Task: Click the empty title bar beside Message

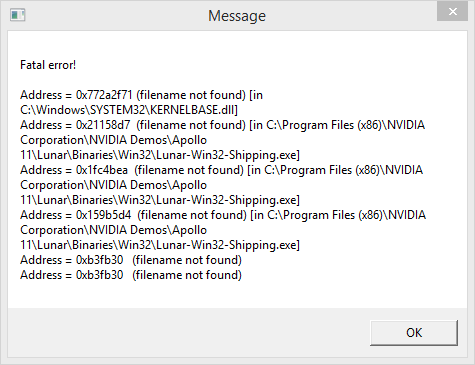Action: click(x=350, y=16)
